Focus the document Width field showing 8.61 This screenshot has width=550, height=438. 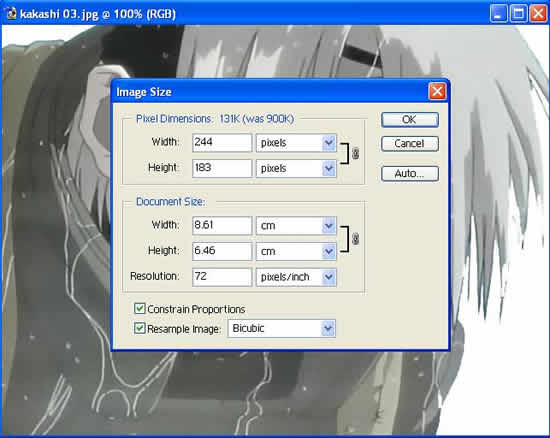tap(222, 225)
